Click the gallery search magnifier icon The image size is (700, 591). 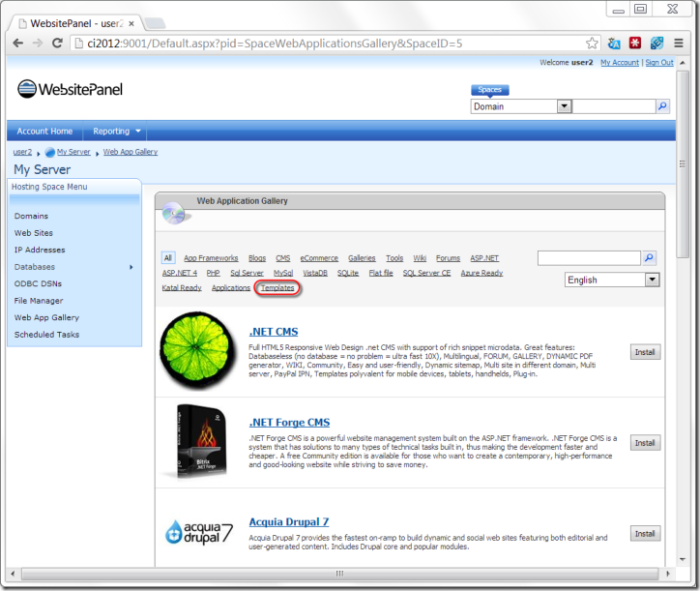pyautogui.click(x=649, y=258)
